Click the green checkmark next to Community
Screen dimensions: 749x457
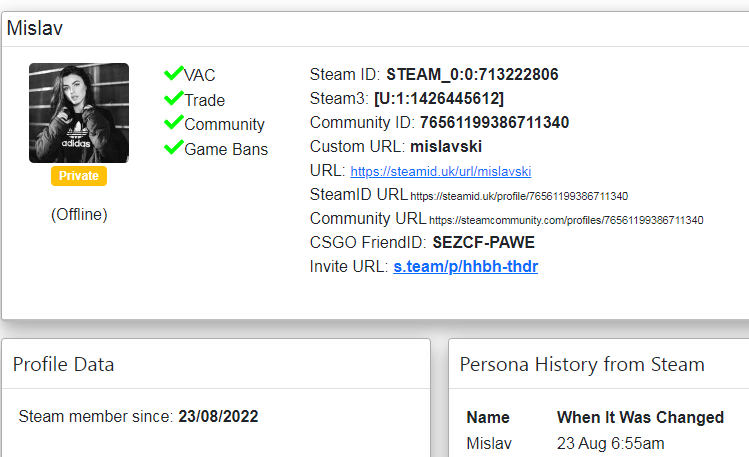click(174, 122)
